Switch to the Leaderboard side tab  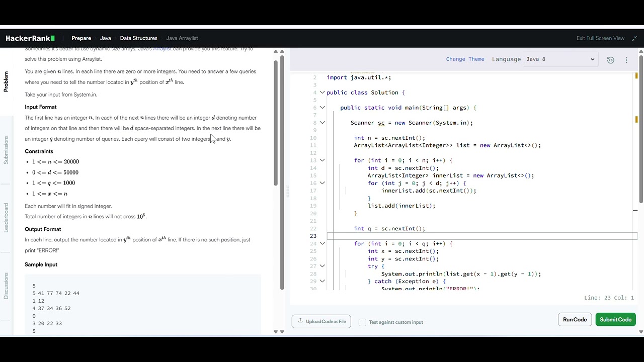(x=6, y=217)
